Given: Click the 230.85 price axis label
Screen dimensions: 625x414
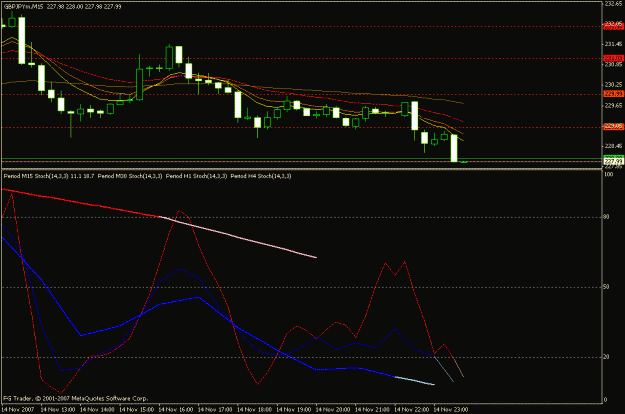Looking at the screenshot, I should (613, 64).
